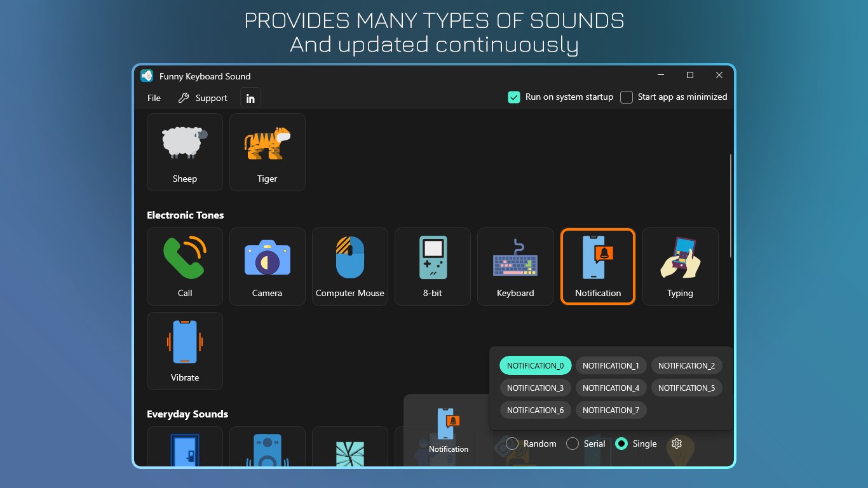The width and height of the screenshot is (868, 488).
Task: Choose the NOTIFICATION_5 sound chip
Action: 687,388
